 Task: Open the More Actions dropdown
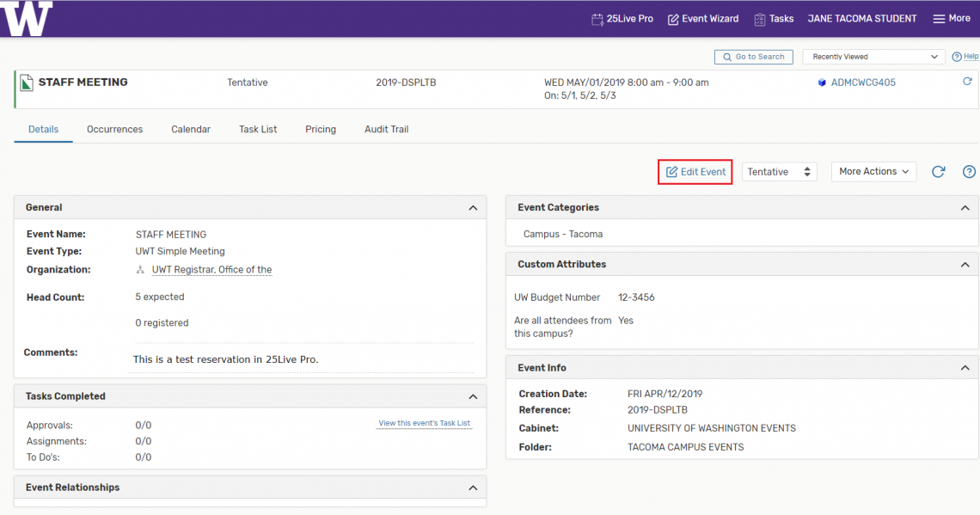873,172
